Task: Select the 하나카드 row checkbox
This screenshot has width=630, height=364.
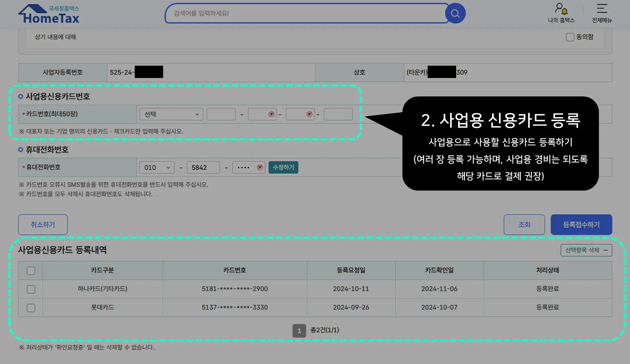Action: [31, 289]
